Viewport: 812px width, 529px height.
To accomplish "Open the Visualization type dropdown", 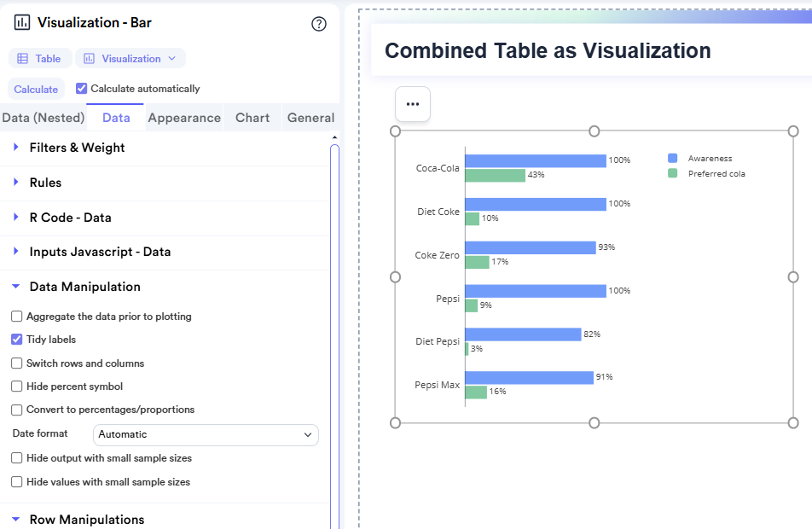I will coord(130,59).
